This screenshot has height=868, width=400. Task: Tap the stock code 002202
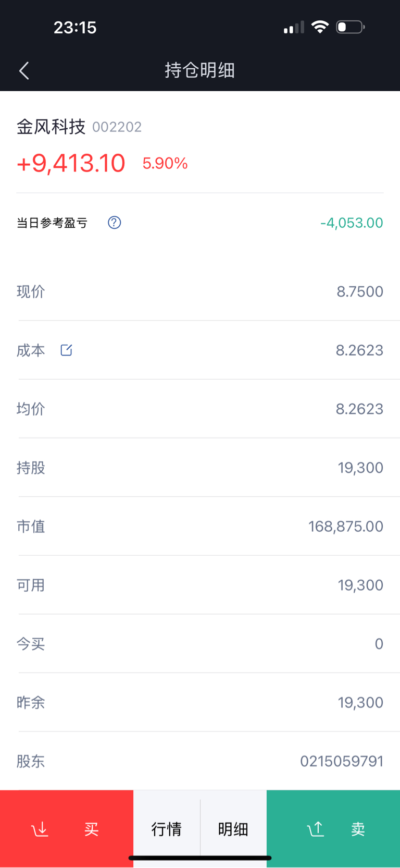117,127
